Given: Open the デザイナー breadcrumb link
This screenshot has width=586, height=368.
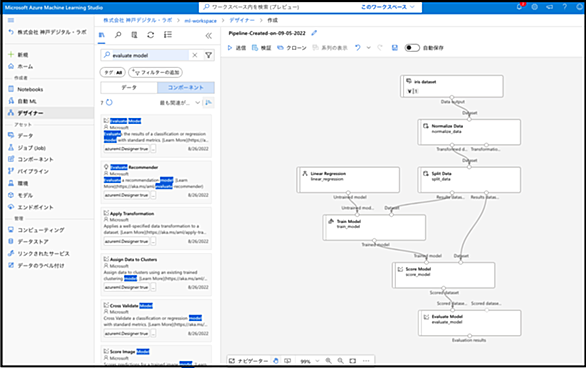Looking at the screenshot, I should click(x=242, y=20).
